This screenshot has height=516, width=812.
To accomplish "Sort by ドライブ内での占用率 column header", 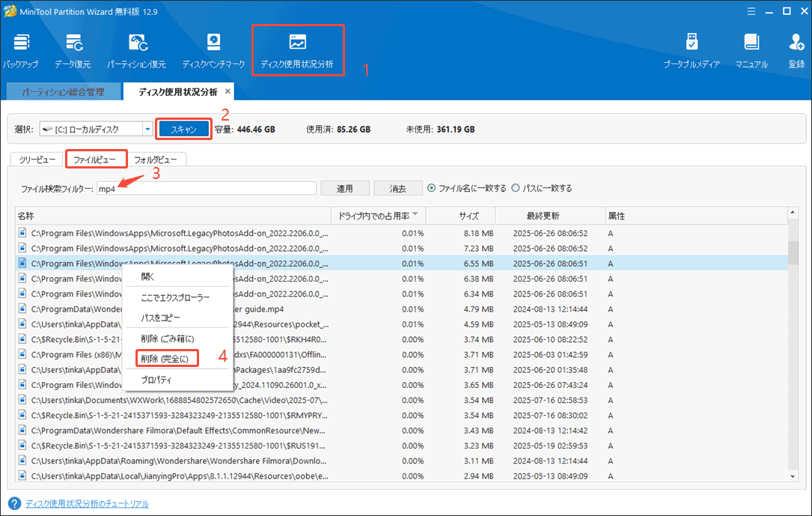I will 378,216.
